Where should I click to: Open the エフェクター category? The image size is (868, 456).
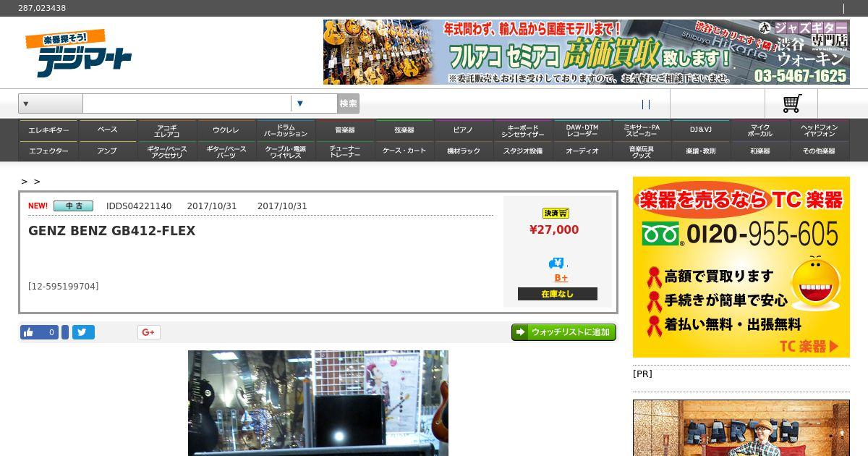[x=48, y=151]
